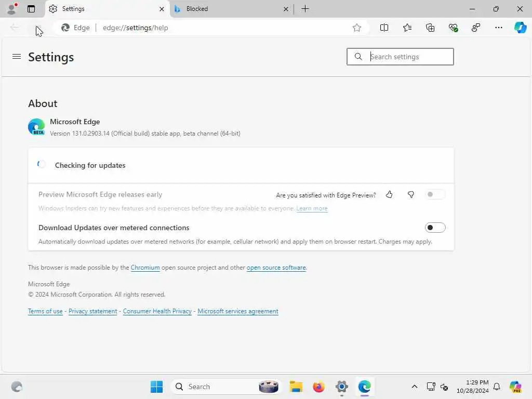Open split screen view
The image size is (532, 399).
pyautogui.click(x=384, y=28)
